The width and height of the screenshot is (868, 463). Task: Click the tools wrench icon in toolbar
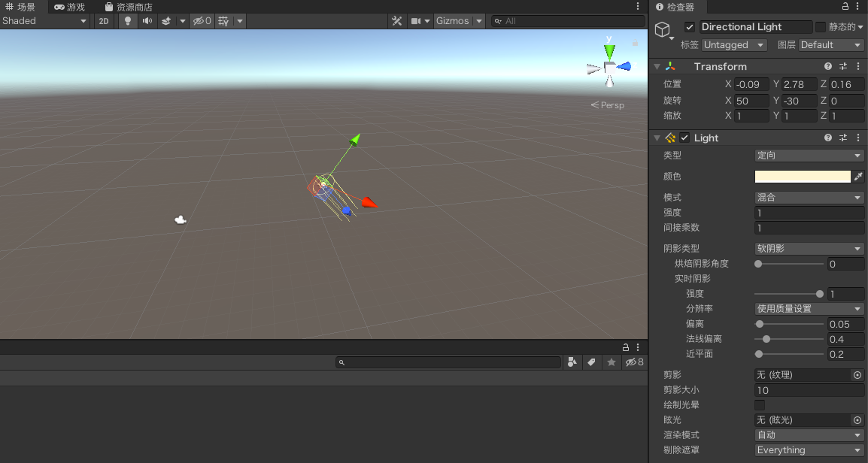click(x=396, y=21)
